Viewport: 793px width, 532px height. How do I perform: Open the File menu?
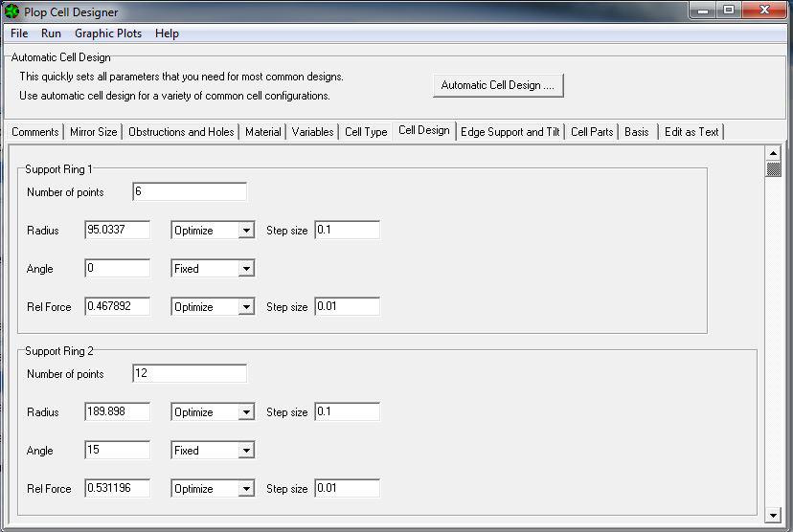[19, 33]
